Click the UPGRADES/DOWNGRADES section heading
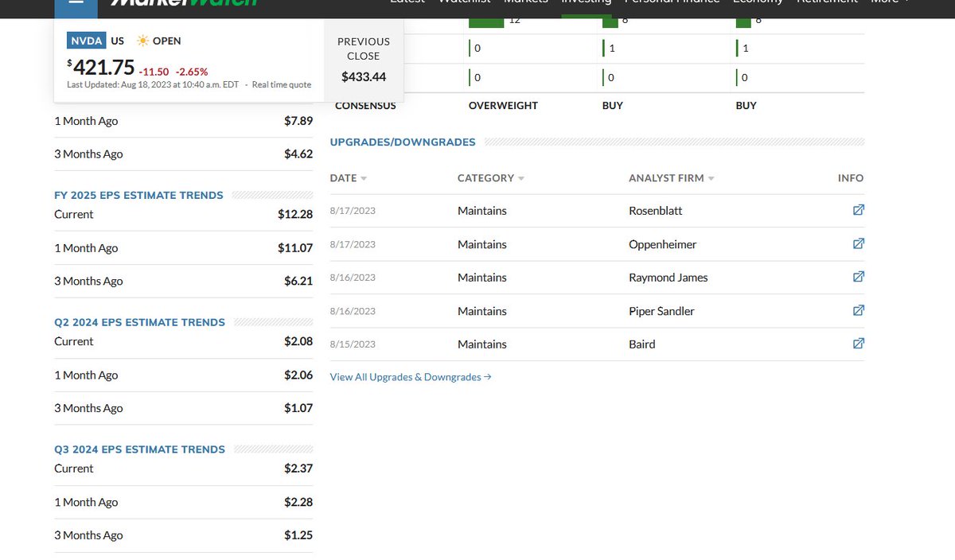Screen dimensions: 955x560 click(x=403, y=142)
